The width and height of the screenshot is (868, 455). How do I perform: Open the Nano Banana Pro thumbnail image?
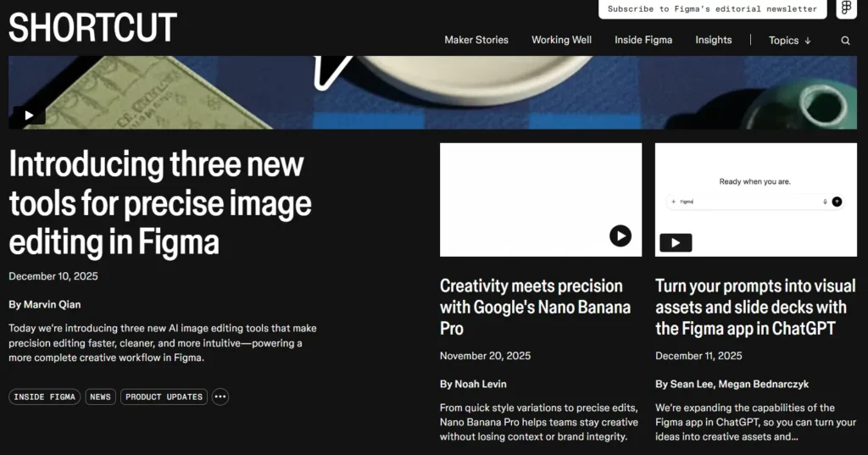click(541, 200)
